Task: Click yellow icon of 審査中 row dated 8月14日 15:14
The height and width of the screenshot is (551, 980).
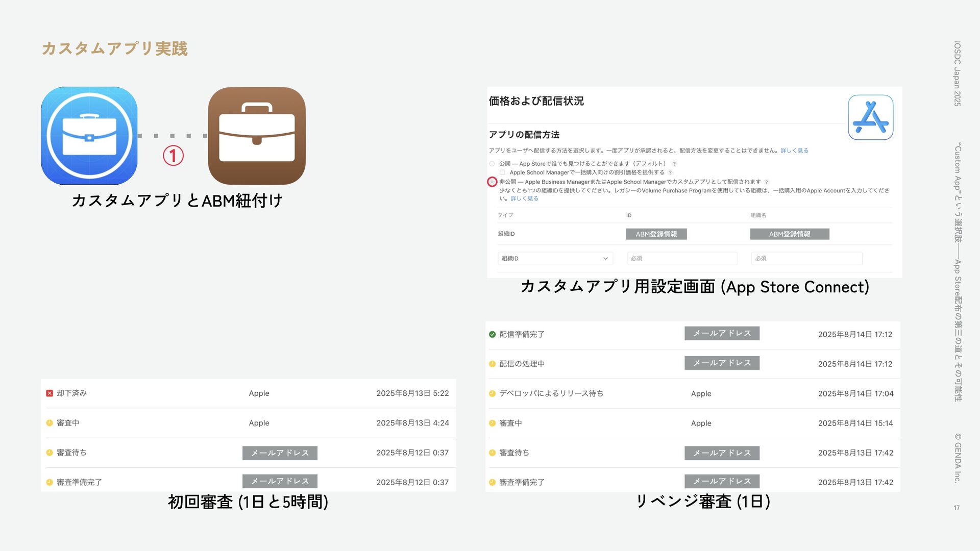Action: click(492, 423)
